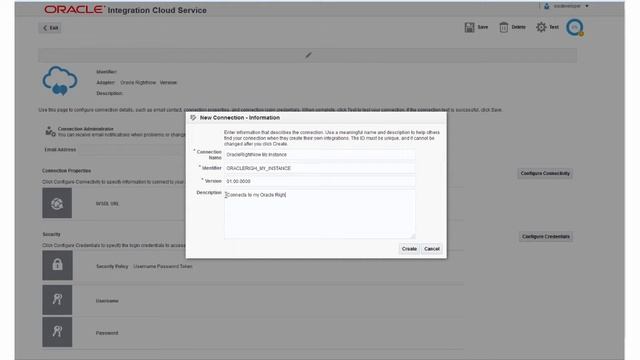Click the Identifier input field
This screenshot has width=640, height=360.
tap(320, 168)
